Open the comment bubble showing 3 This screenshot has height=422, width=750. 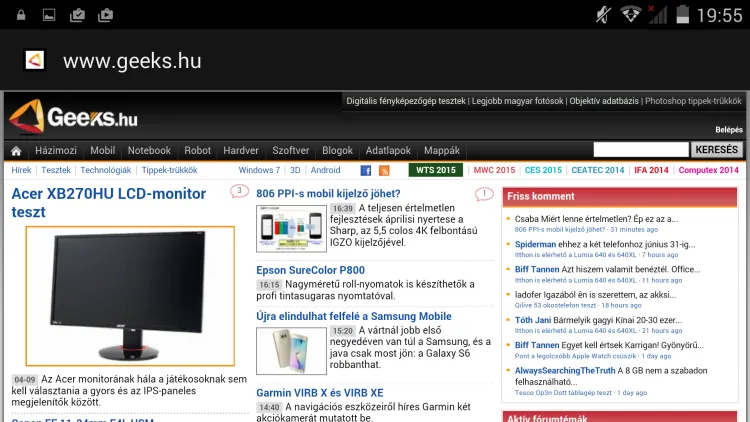tap(239, 191)
